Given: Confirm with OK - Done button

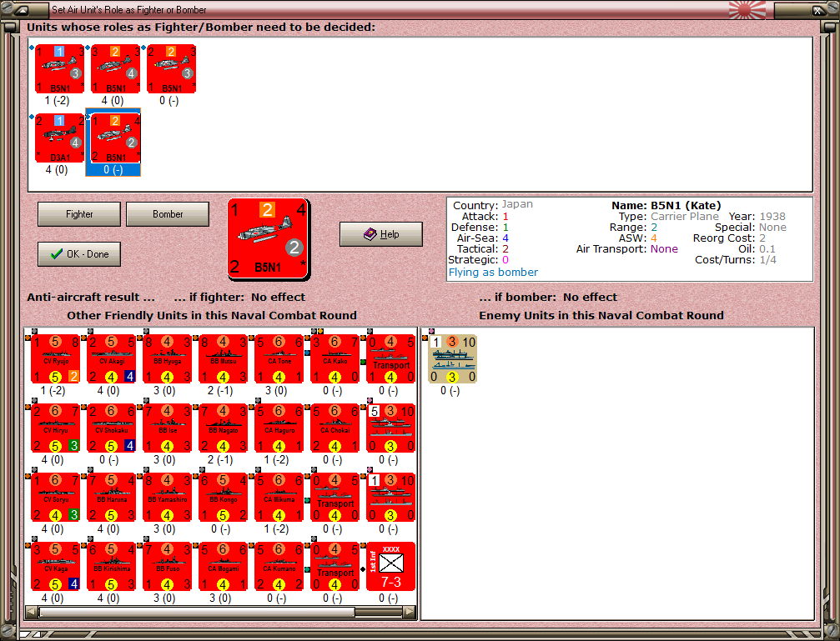Looking at the screenshot, I should [x=79, y=254].
